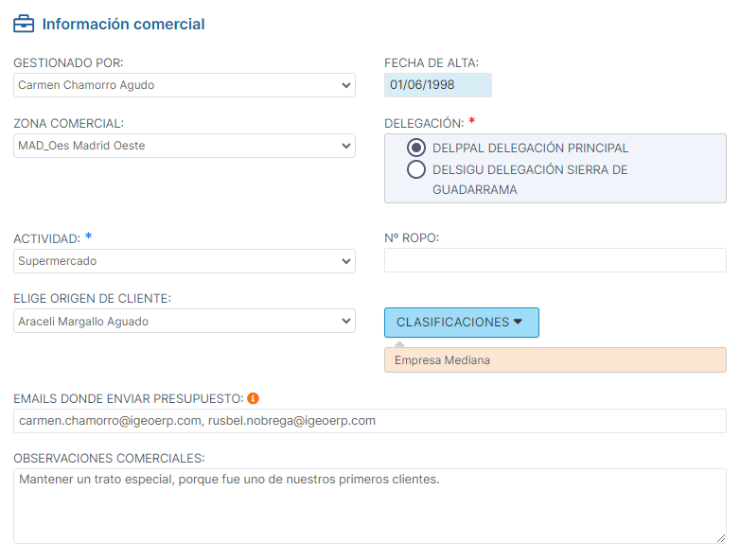Grab the resize handle of observaciones textarea
Image resolution: width=740 pixels, height=560 pixels.
tap(721, 538)
